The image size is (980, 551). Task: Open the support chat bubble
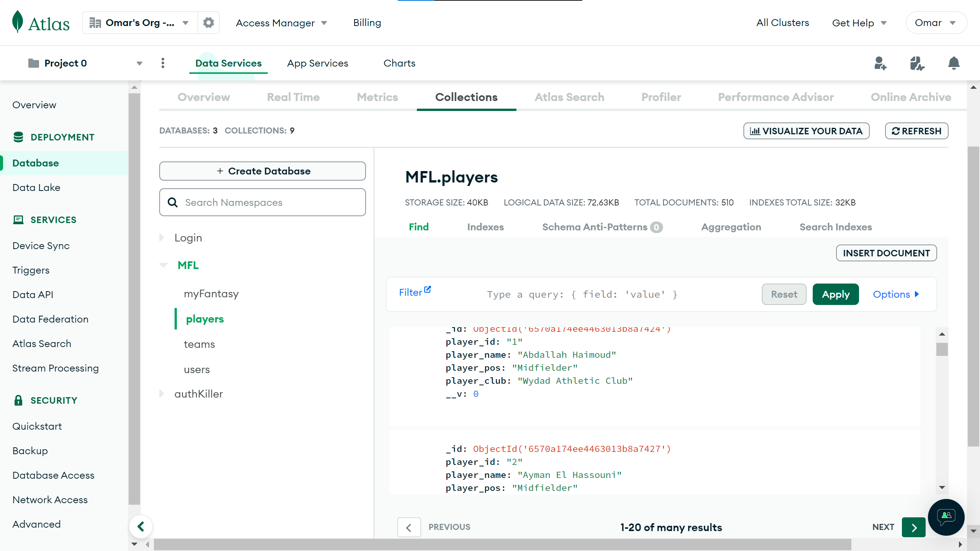(x=946, y=517)
